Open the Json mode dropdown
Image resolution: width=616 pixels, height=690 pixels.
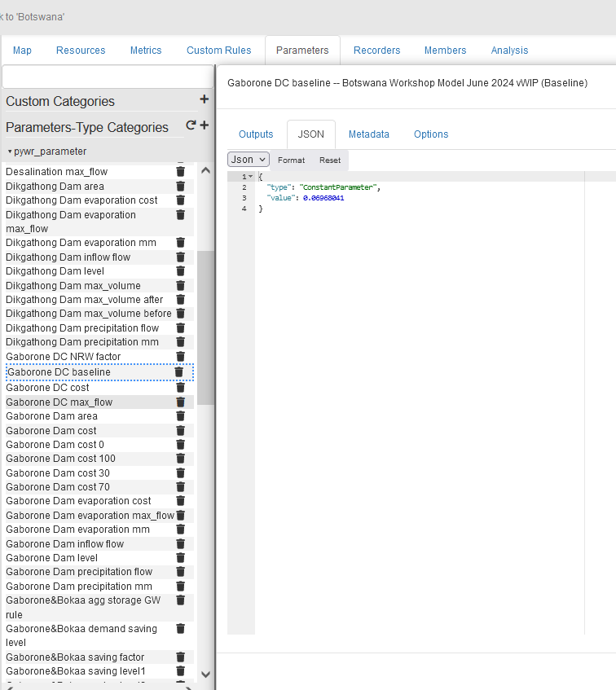click(x=248, y=160)
